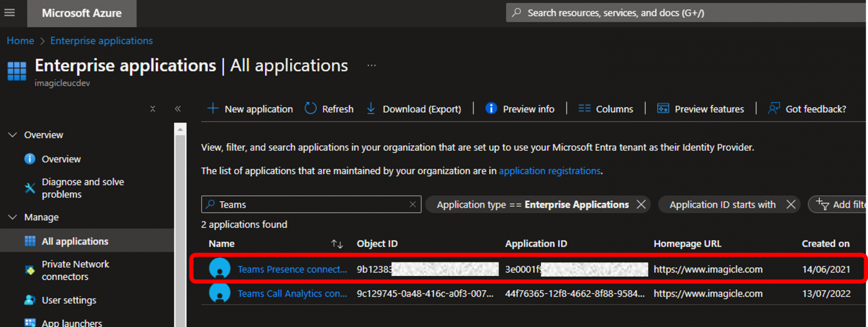Open Teams Presence connector application
Screen dimensions: 868x327
[x=292, y=269]
